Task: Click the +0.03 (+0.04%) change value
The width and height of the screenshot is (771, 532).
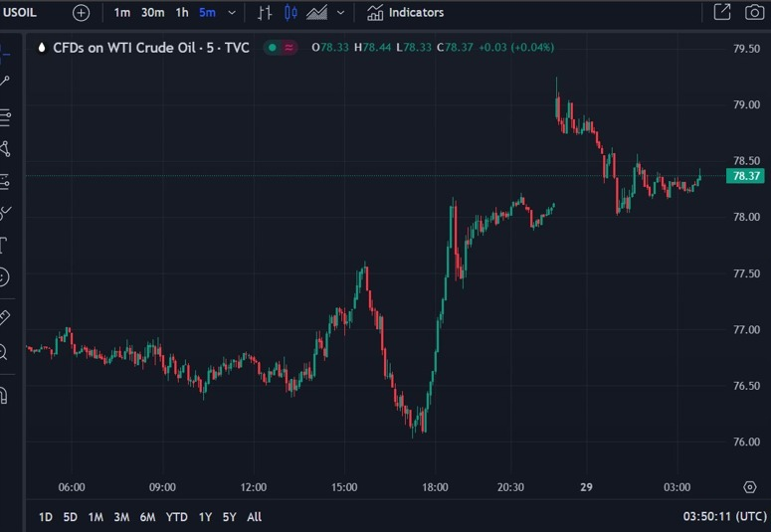Action: pos(516,48)
